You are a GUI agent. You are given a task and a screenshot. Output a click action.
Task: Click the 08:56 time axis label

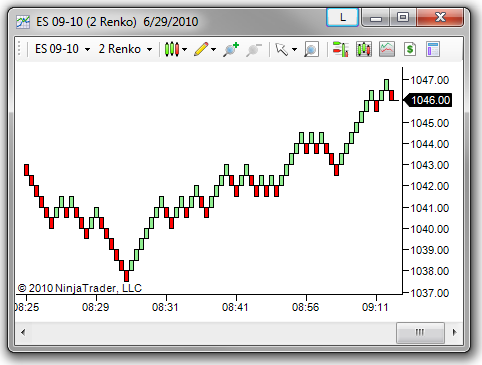(305, 307)
